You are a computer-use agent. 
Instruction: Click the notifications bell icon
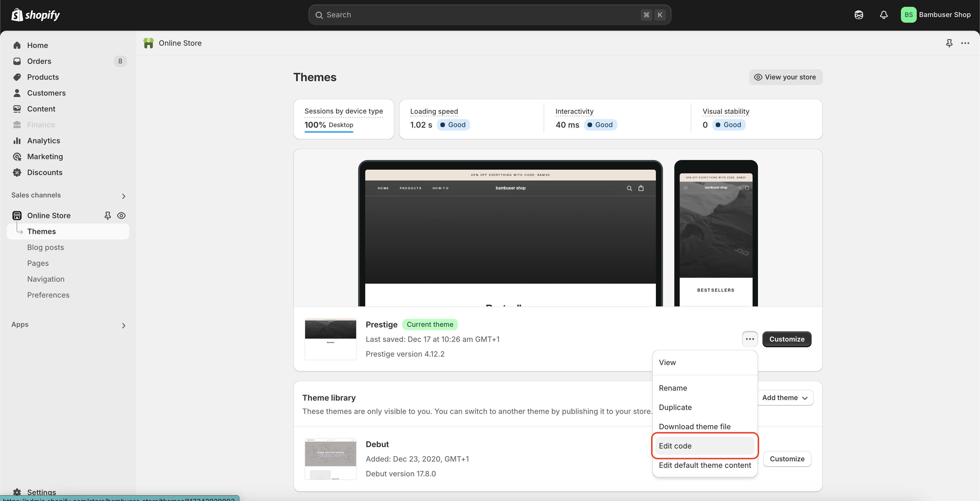coord(883,15)
